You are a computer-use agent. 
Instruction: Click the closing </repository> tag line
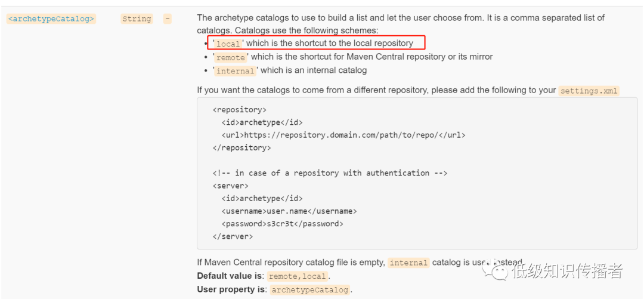coord(241,147)
